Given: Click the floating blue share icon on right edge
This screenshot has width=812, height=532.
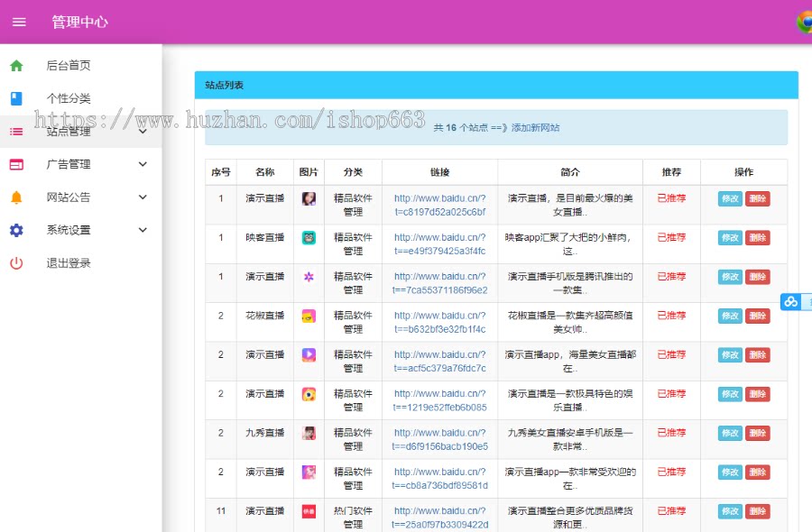Looking at the screenshot, I should pyautogui.click(x=791, y=301).
